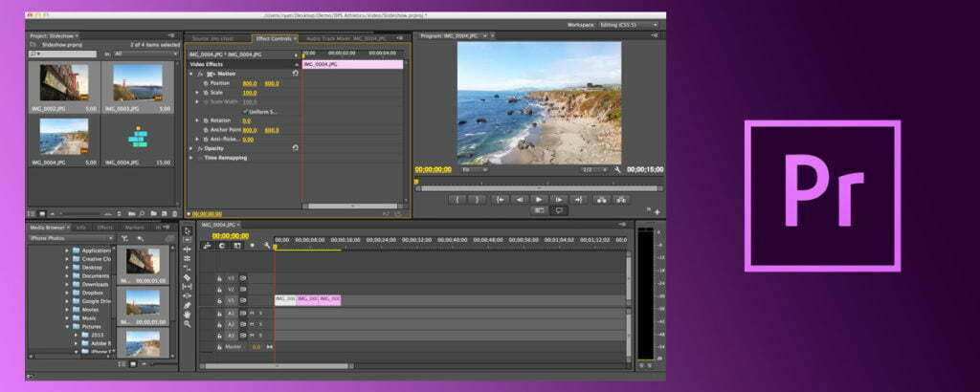This screenshot has width=980, height=392.
Task: Collapse the Pictures folder in Media Browser
Action: click(68, 326)
